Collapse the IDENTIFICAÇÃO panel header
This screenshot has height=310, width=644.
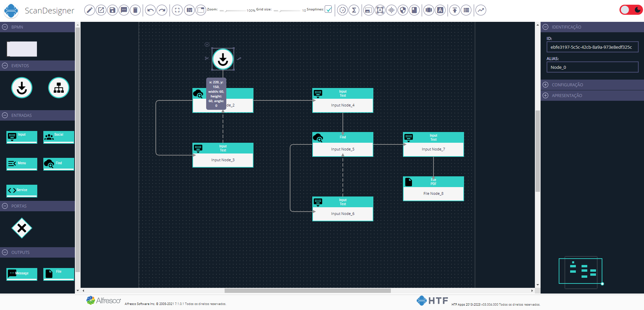click(x=546, y=27)
